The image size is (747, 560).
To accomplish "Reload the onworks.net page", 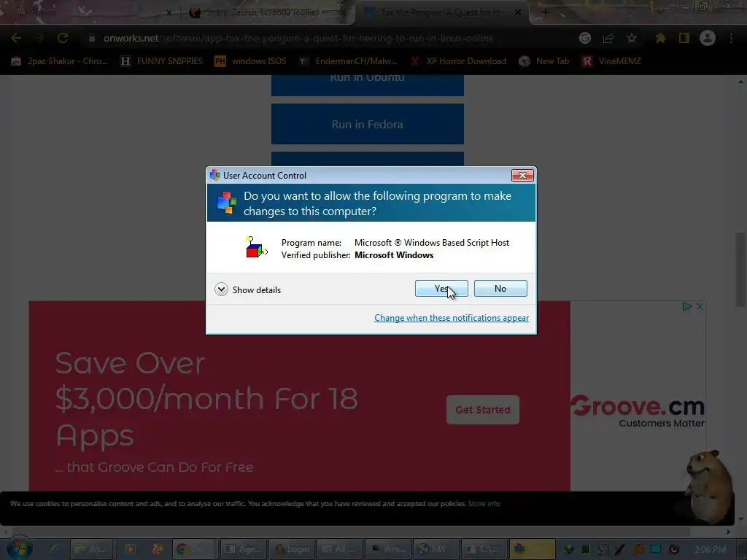I will [x=63, y=38].
